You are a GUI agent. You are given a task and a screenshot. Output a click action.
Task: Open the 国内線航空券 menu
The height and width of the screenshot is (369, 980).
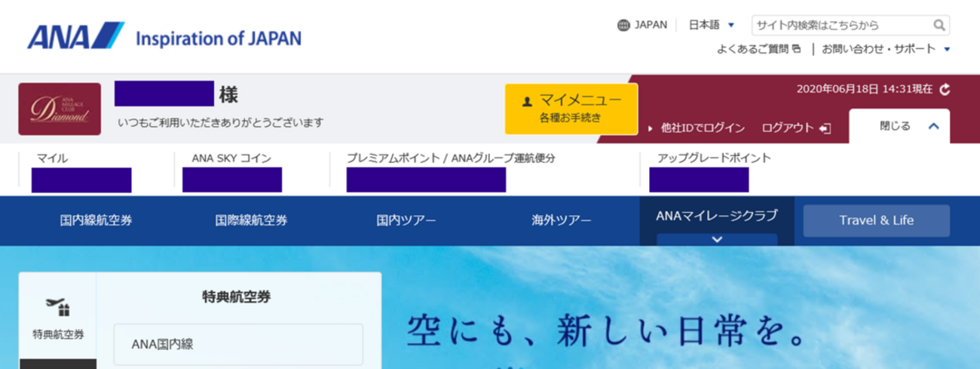click(x=96, y=220)
